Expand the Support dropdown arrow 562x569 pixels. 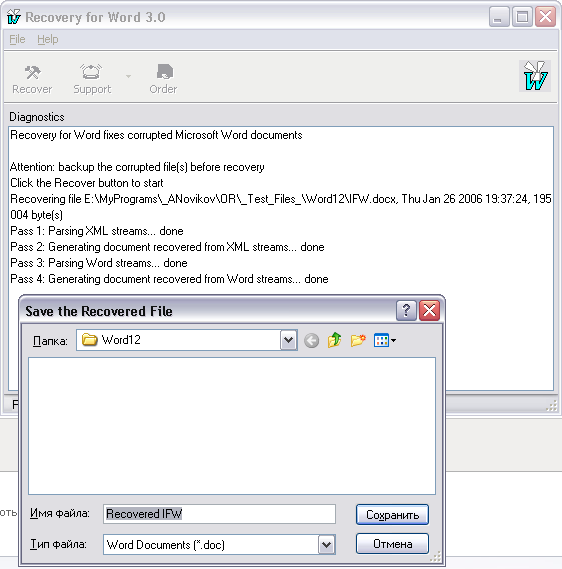click(x=128, y=77)
